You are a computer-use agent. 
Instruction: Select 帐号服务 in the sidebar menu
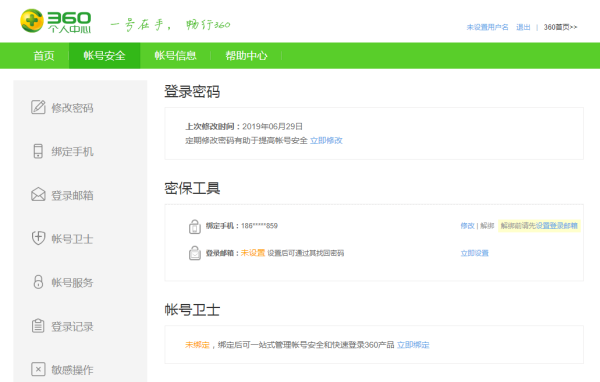click(x=72, y=282)
